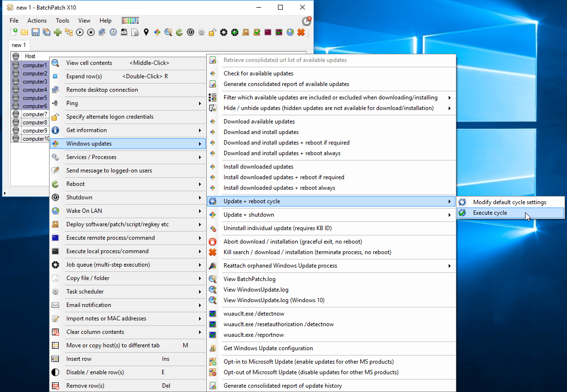Click the status circle next to computer9
This screenshot has height=392, width=567.
pos(15,130)
